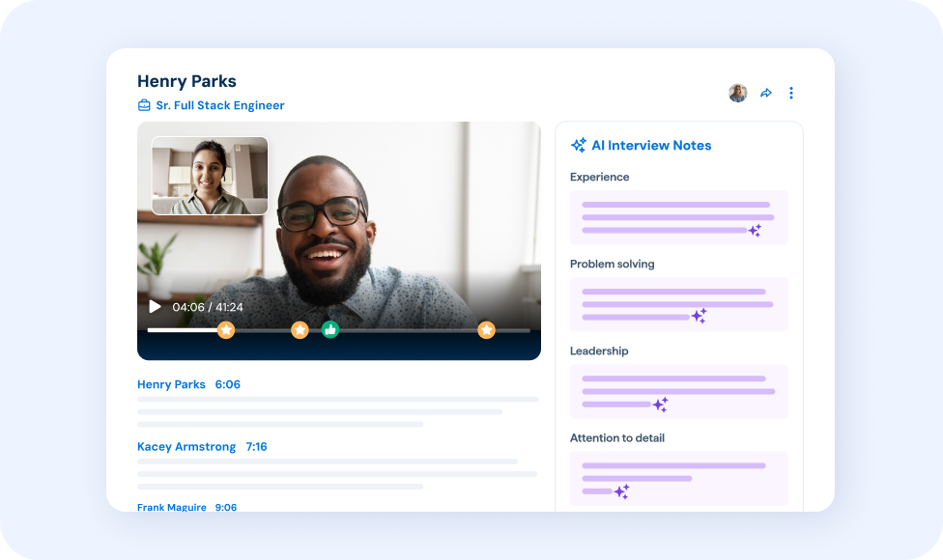
Task: Open Kacey Armstrong 7:16 transcript entry
Action: [202, 447]
